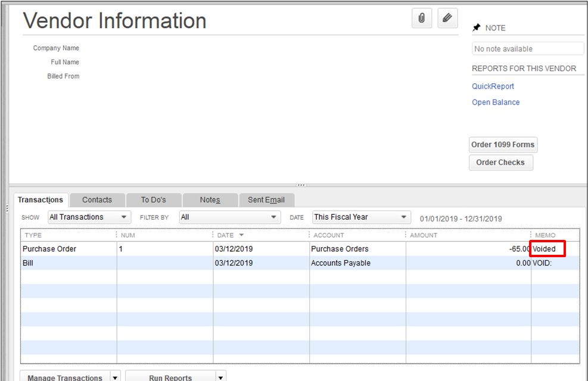Open the This Fiscal Year date dropdown
Image resolution: width=588 pixels, height=381 pixels.
(x=362, y=217)
